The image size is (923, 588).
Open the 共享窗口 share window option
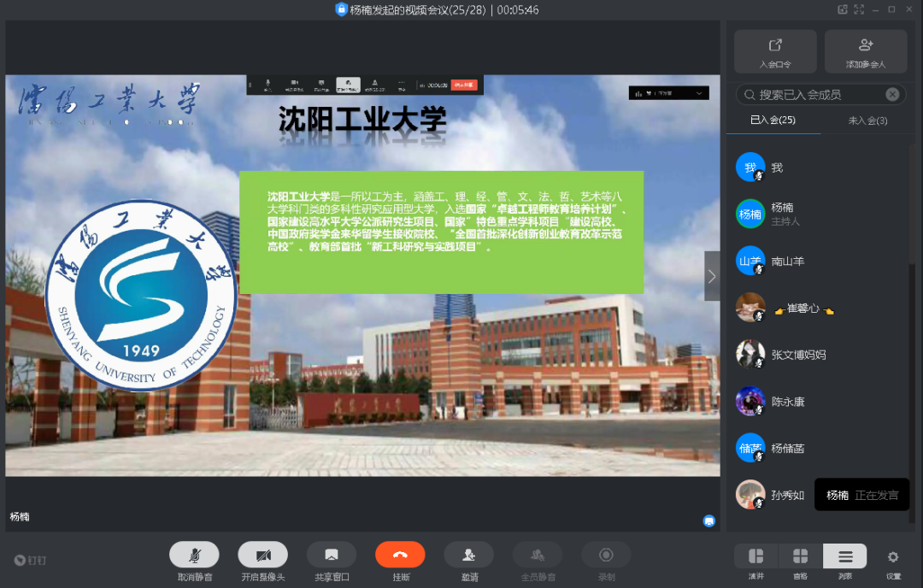(x=332, y=555)
